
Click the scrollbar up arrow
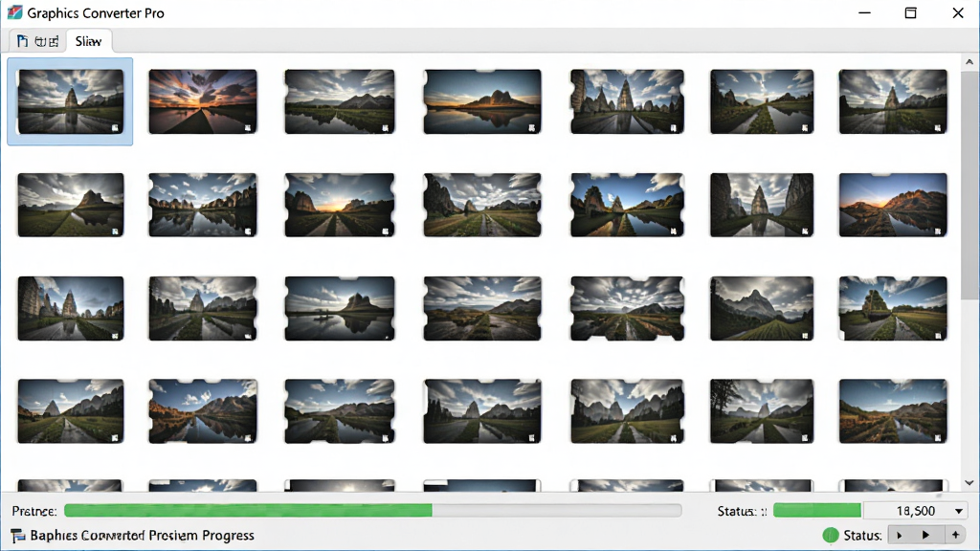(969, 62)
